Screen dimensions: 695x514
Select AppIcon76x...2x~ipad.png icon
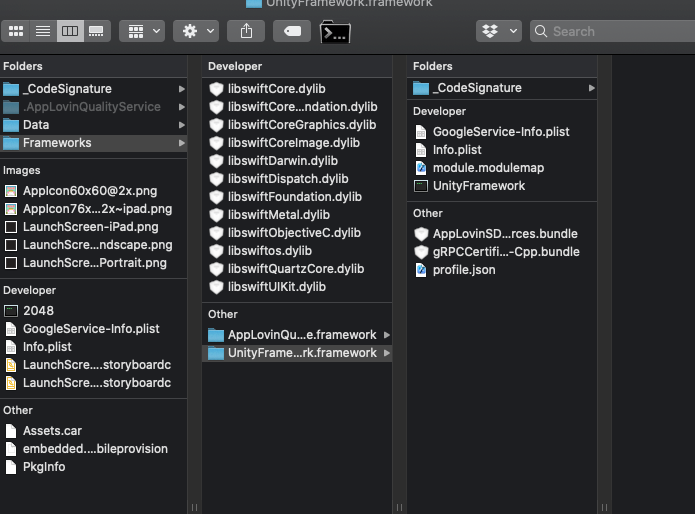point(11,209)
